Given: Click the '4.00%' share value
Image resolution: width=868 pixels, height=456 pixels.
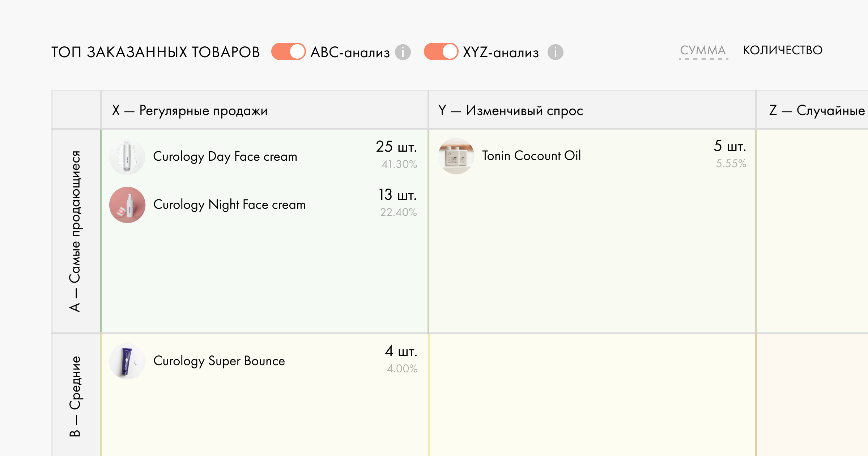Looking at the screenshot, I should tap(402, 369).
